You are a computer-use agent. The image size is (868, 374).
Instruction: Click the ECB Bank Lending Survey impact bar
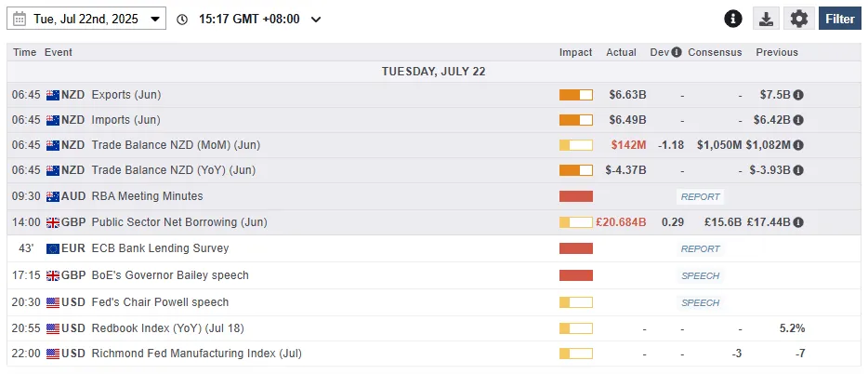click(575, 248)
